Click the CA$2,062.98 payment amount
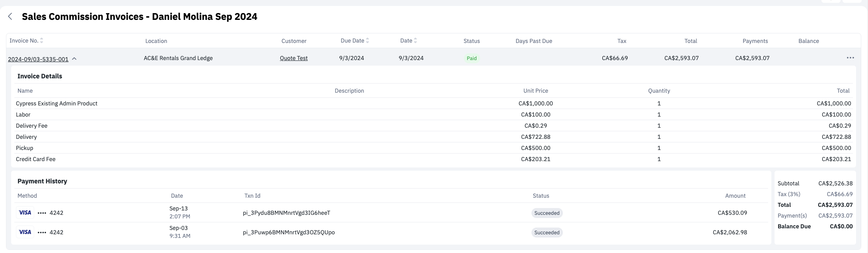The width and height of the screenshot is (868, 253). (x=730, y=232)
